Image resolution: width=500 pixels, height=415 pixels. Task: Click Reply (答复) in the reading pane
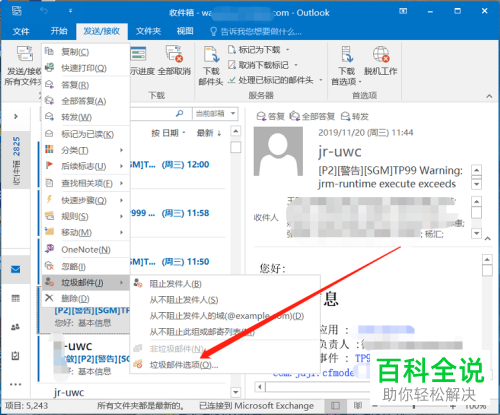[x=270, y=116]
